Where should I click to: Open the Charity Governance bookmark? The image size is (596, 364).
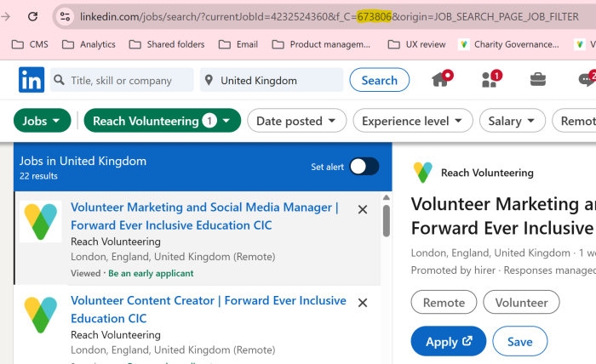tap(508, 44)
